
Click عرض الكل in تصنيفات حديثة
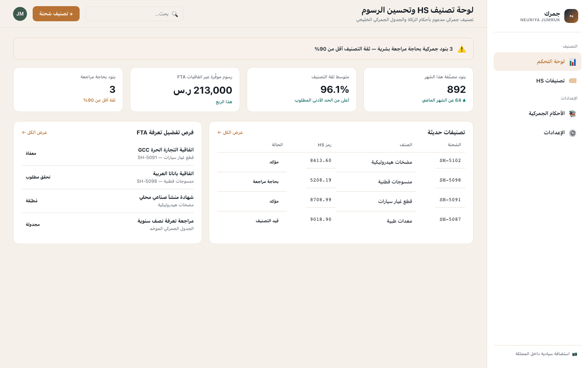[x=230, y=132]
